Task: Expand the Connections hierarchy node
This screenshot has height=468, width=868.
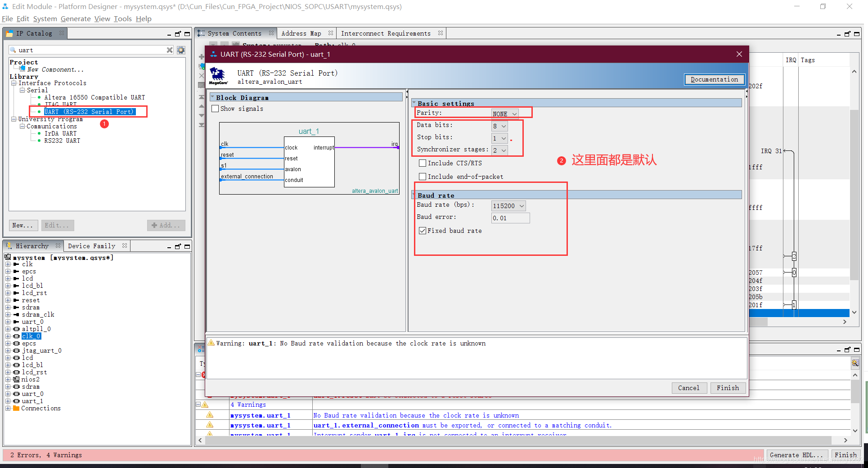Action: coord(8,408)
